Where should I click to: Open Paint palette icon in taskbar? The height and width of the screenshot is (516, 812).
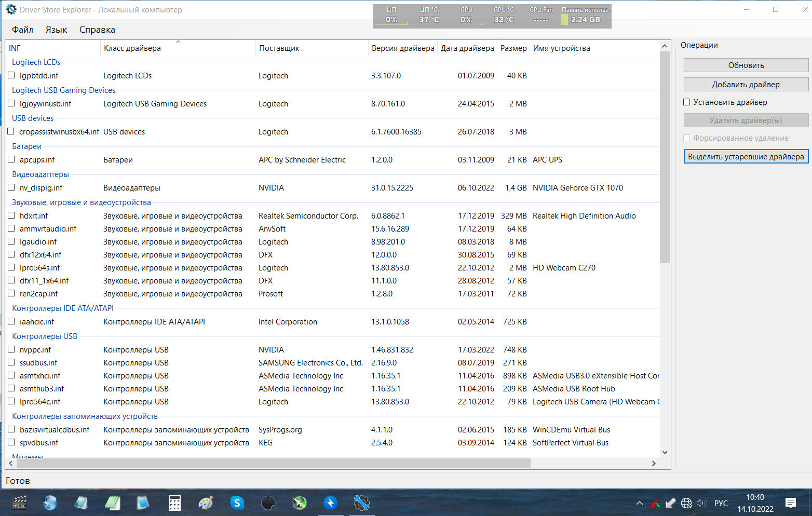[206, 503]
